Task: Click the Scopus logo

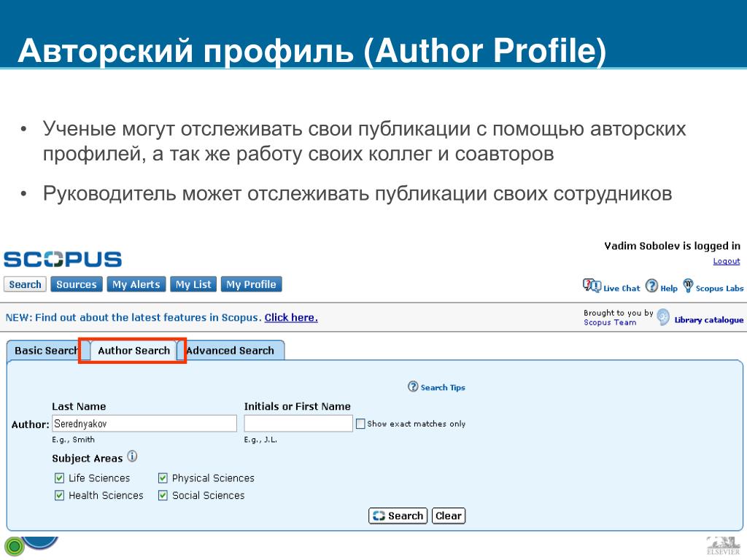Action: coord(63,260)
